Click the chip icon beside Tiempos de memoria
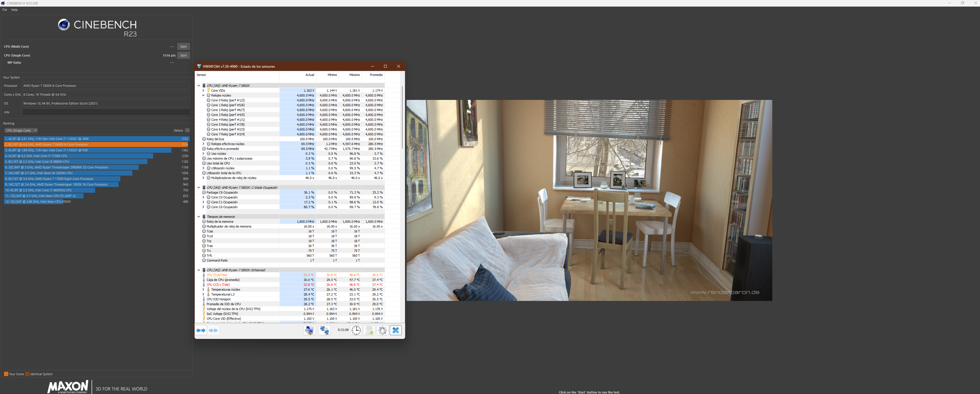The image size is (980, 394). click(x=204, y=217)
